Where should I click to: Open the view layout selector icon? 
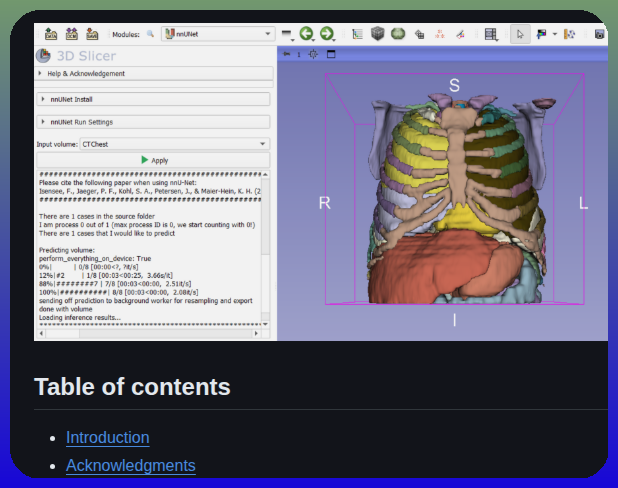coord(491,34)
